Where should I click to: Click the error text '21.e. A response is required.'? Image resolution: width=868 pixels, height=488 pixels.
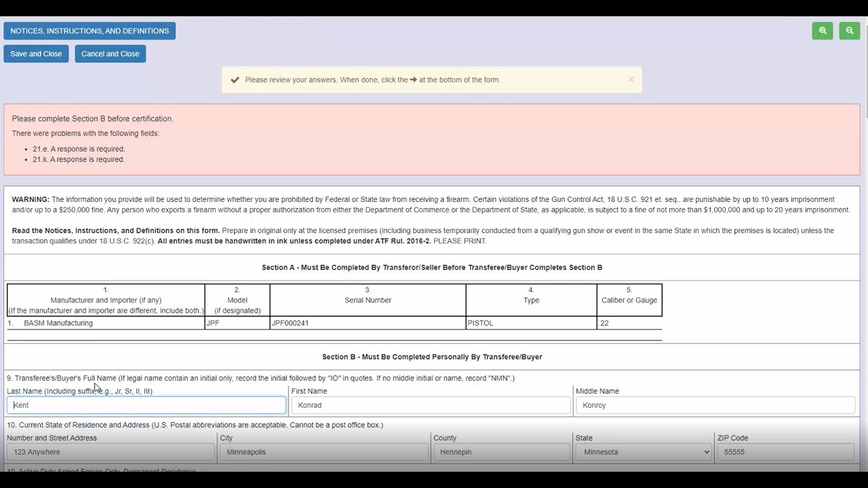click(79, 149)
